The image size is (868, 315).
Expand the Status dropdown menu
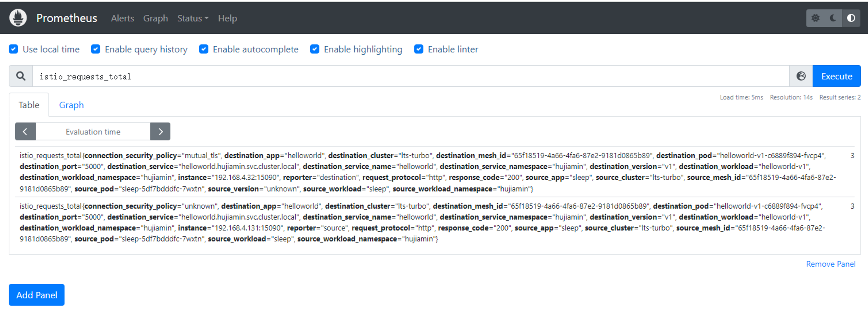193,18
